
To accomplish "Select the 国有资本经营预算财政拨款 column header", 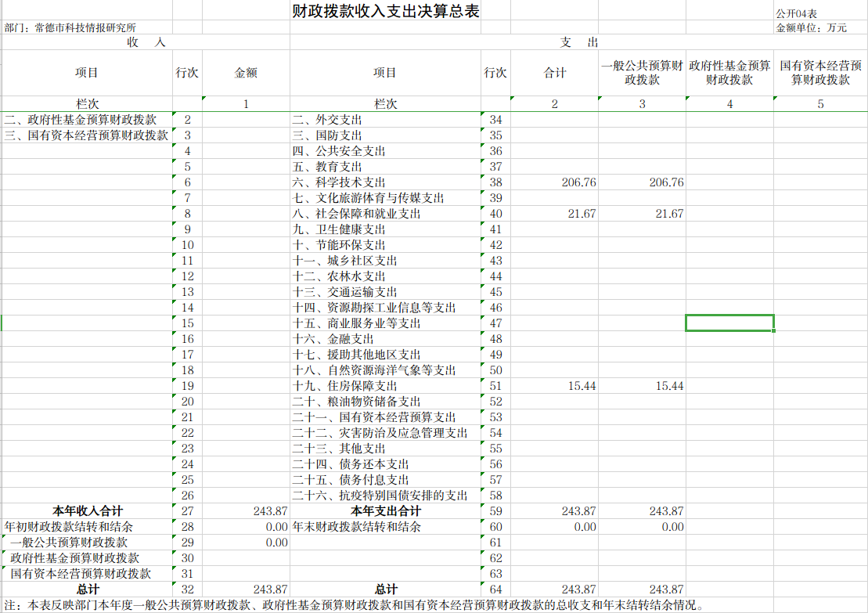I will (819, 73).
